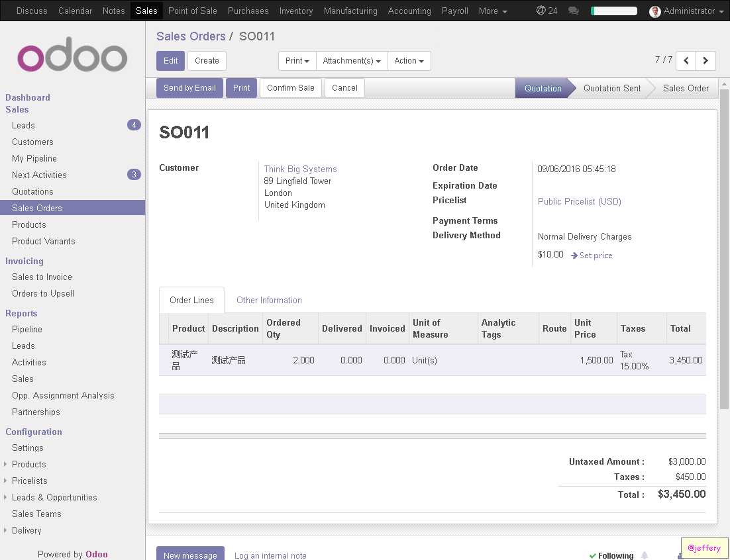Open Sales Teams under Configuration
This screenshot has height=560, width=730.
click(x=36, y=514)
